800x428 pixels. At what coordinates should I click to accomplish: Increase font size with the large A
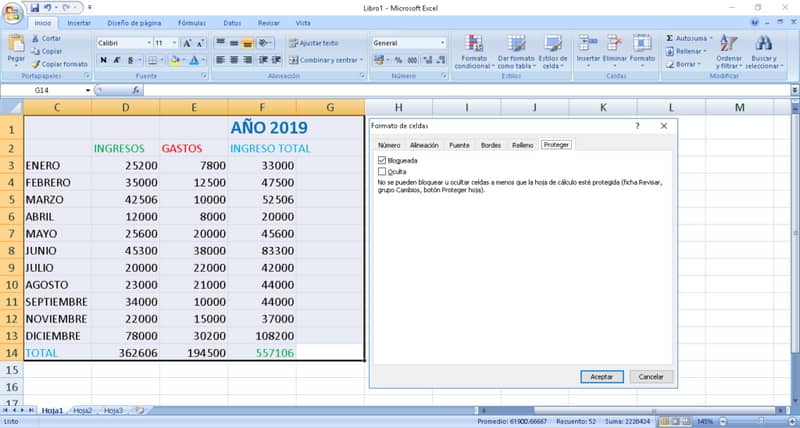pos(187,43)
